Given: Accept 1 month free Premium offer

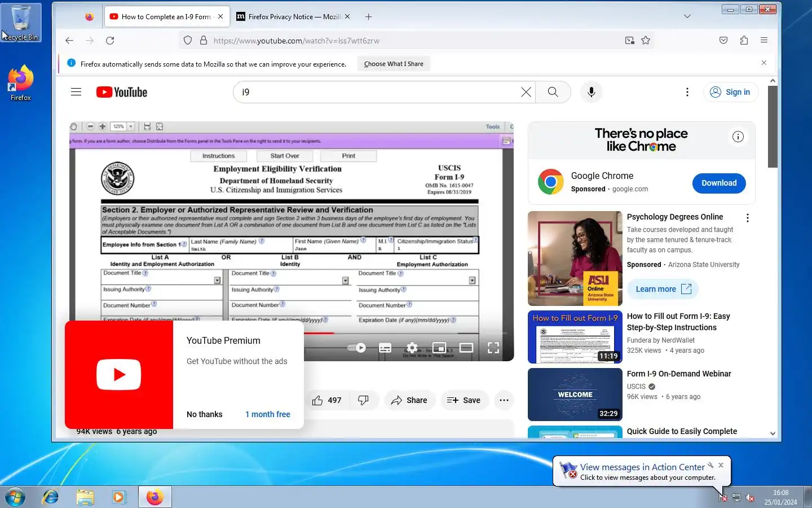Looking at the screenshot, I should point(268,414).
